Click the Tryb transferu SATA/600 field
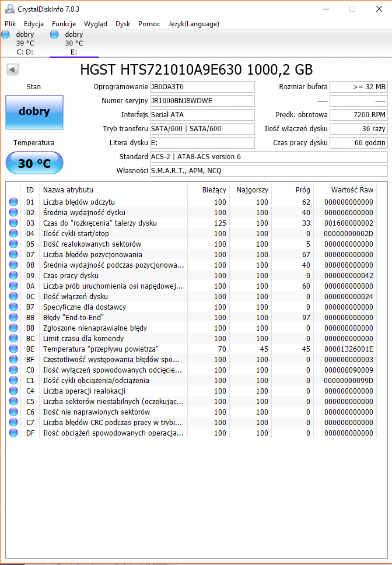This screenshot has width=392, height=565. pos(202,129)
